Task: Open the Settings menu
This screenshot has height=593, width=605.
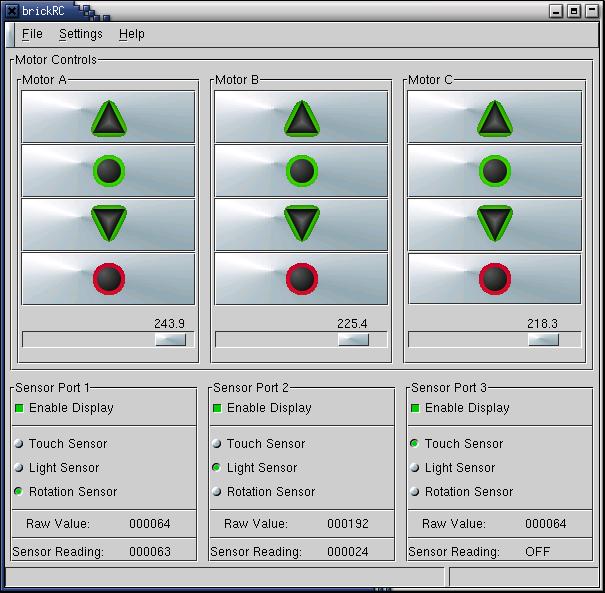Action: pos(80,34)
